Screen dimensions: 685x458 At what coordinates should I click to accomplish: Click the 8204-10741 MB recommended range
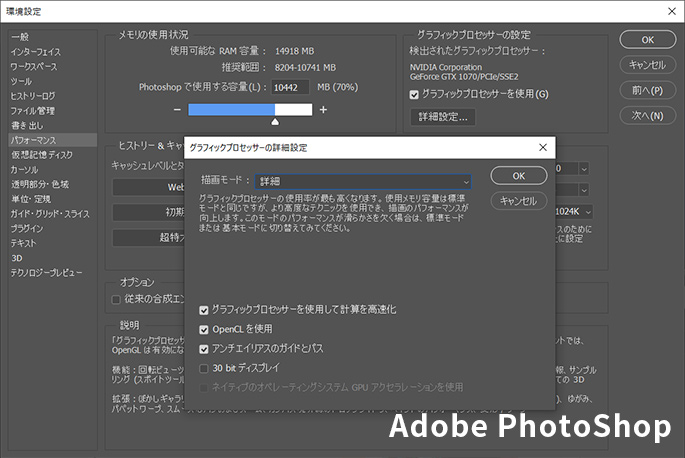[x=305, y=68]
